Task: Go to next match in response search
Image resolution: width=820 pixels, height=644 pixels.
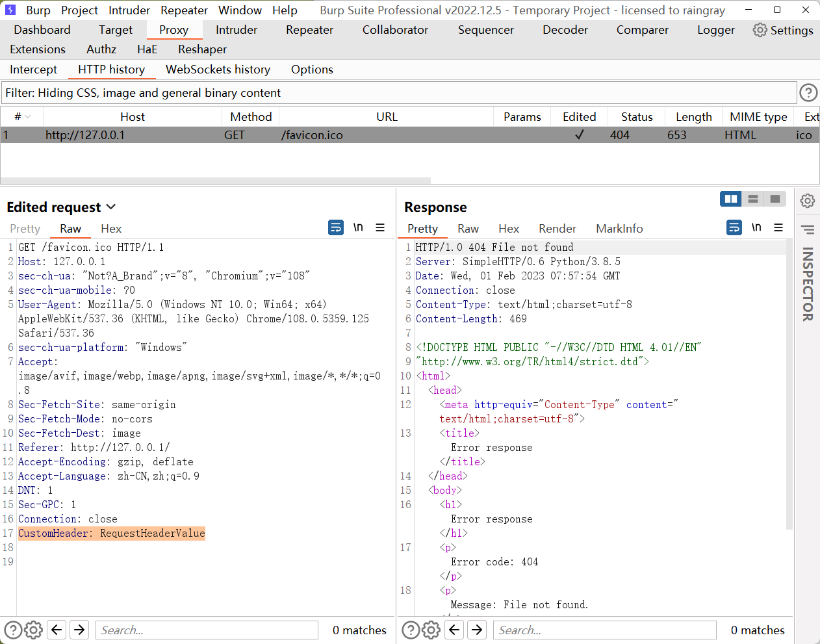Action: [x=477, y=630]
